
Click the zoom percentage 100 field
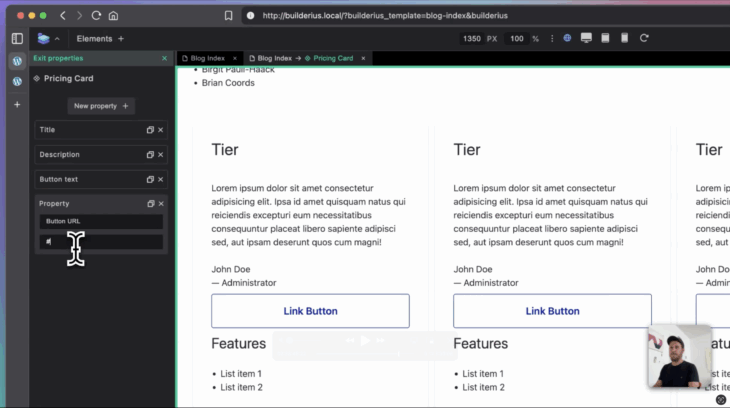click(516, 39)
